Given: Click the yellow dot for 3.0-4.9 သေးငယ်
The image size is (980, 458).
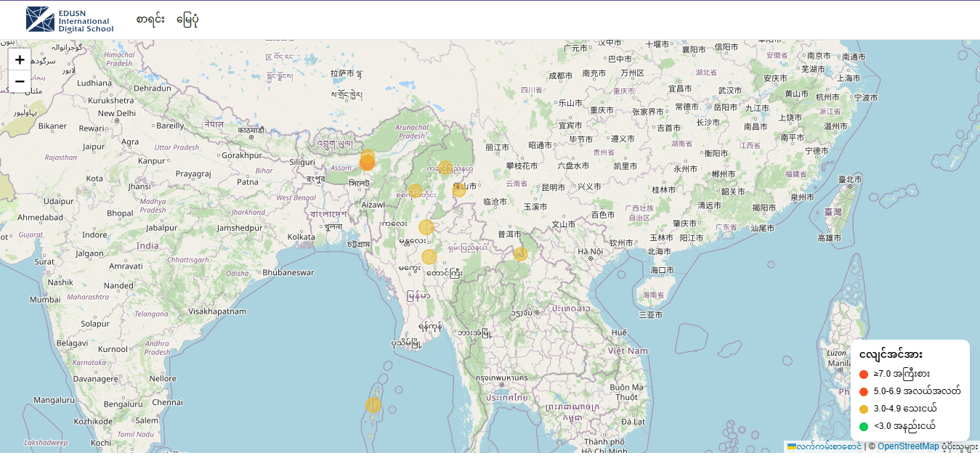Looking at the screenshot, I should [x=864, y=409].
